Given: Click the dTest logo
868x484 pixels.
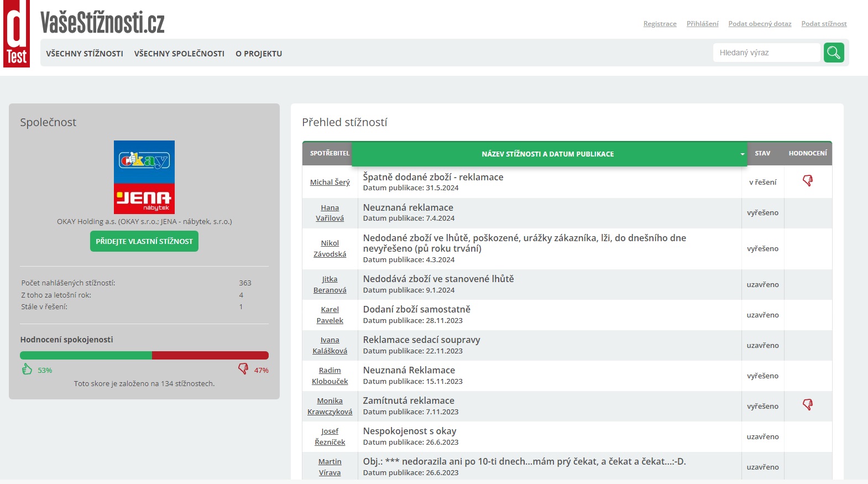Looking at the screenshot, I should [17, 34].
